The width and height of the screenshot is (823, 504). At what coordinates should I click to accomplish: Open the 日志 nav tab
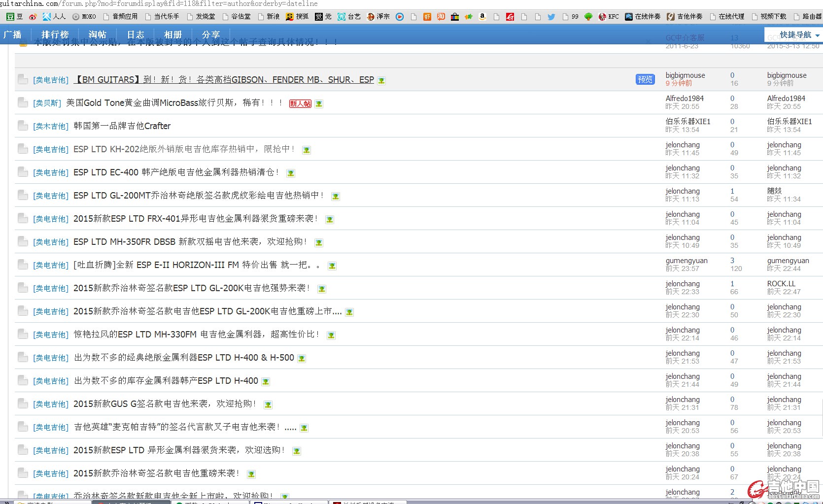coord(136,34)
